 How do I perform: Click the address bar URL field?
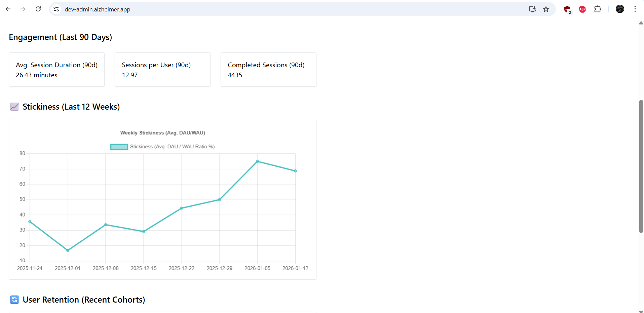coord(269,9)
